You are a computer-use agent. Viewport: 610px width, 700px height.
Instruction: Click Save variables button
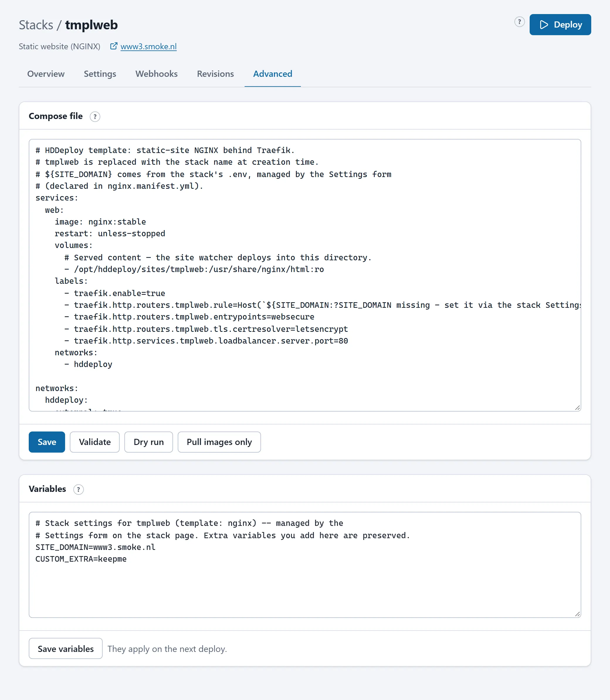pyautogui.click(x=65, y=648)
